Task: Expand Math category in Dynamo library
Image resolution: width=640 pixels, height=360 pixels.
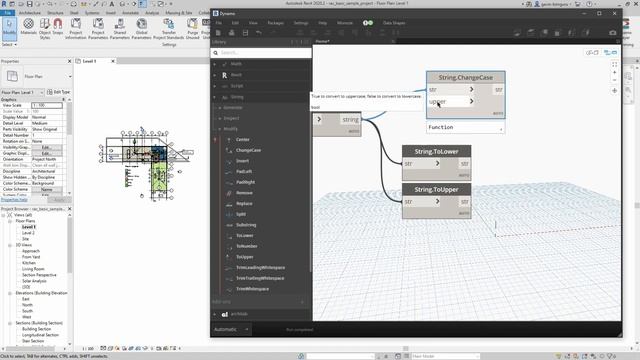Action: [215, 64]
